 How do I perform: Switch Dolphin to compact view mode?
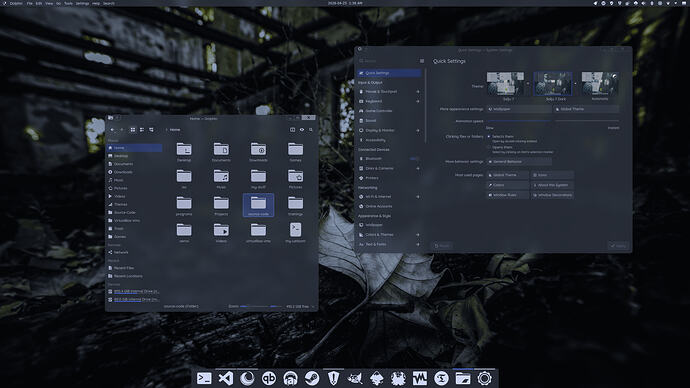pyautogui.click(x=142, y=130)
